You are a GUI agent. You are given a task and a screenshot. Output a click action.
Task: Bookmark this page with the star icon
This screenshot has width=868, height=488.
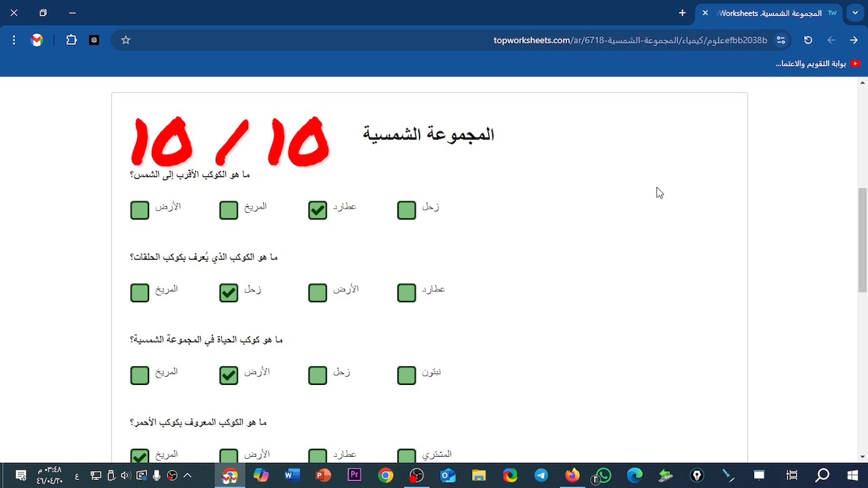click(125, 40)
